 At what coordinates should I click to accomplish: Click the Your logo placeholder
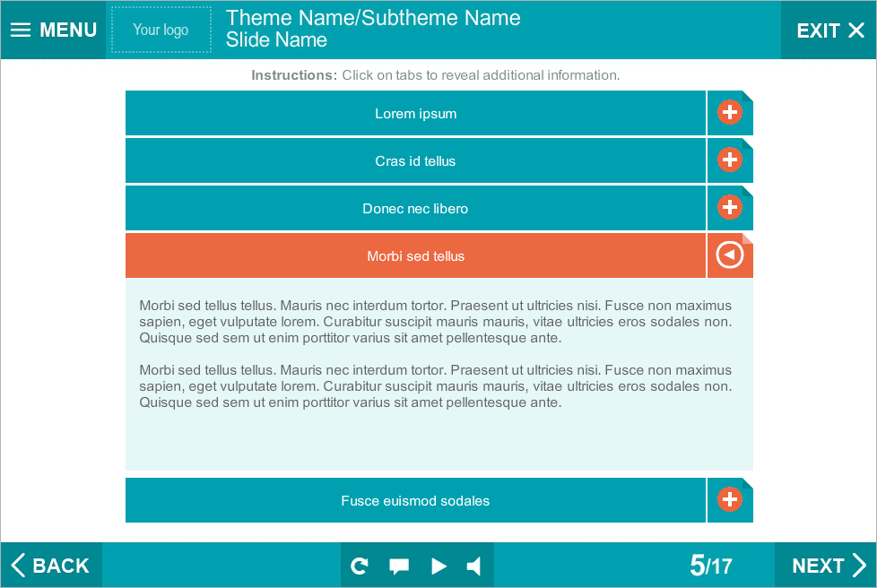161,30
